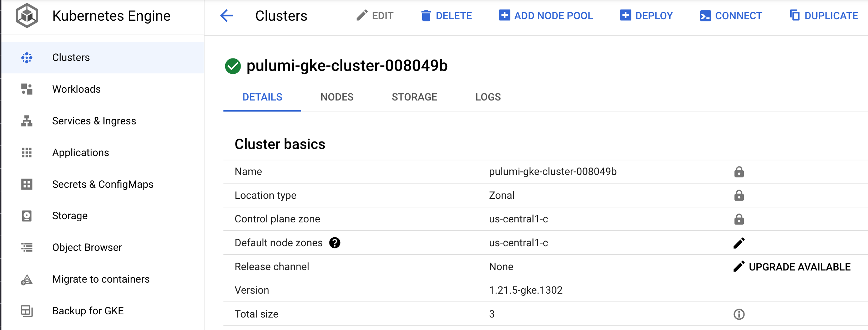The image size is (868, 330).
Task: Open Backup for GKE page
Action: [x=103, y=311]
